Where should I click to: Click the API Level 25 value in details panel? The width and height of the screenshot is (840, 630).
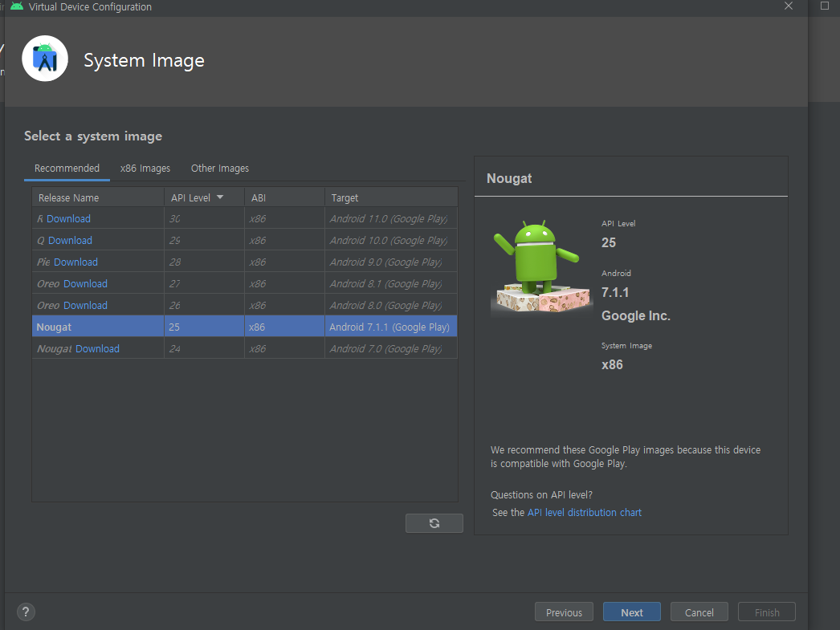tap(609, 242)
